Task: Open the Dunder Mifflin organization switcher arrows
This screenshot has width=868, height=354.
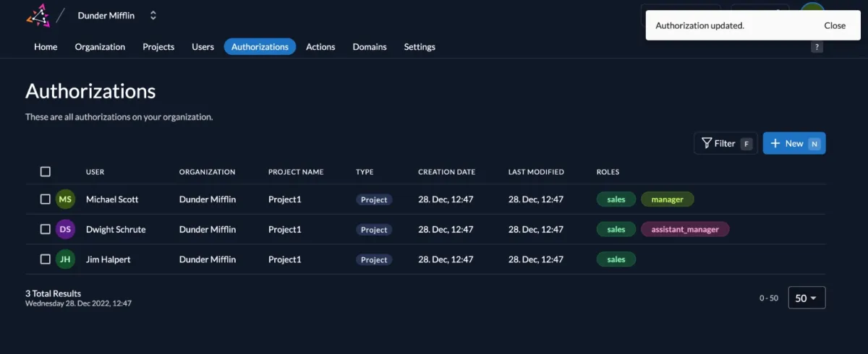Action: point(153,15)
